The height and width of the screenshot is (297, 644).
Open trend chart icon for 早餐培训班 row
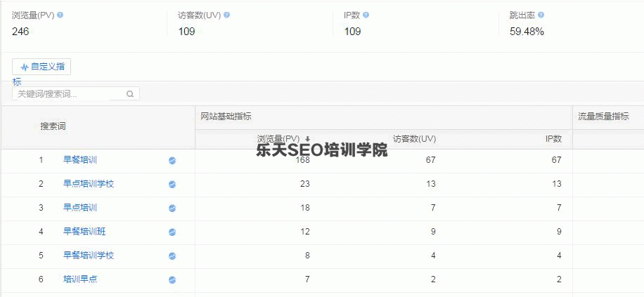[x=172, y=232]
